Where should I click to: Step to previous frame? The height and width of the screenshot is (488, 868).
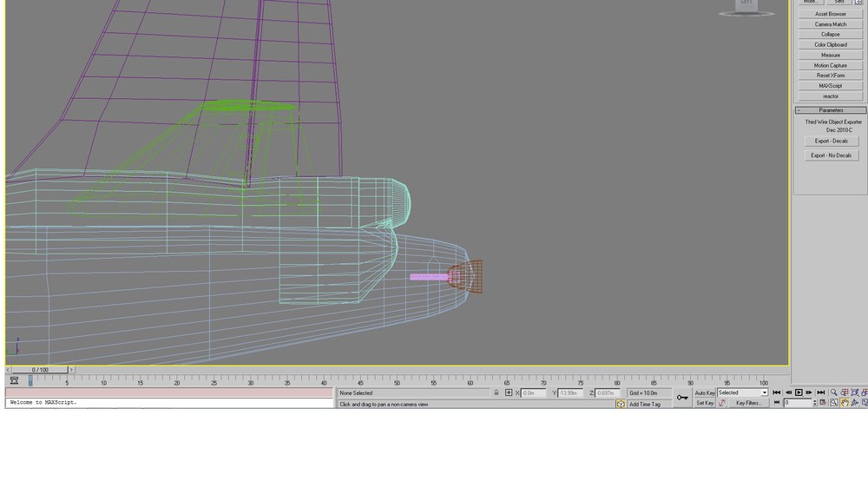[788, 392]
